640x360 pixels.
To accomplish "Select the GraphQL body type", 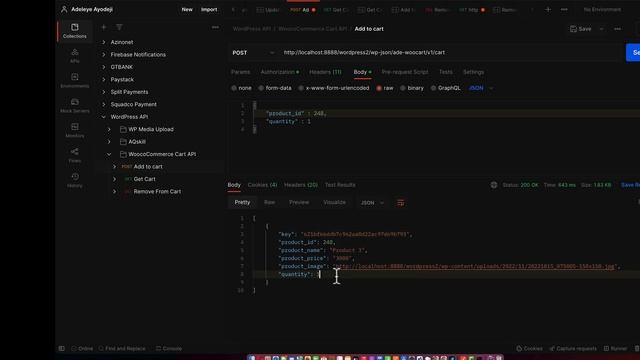I will point(433,88).
